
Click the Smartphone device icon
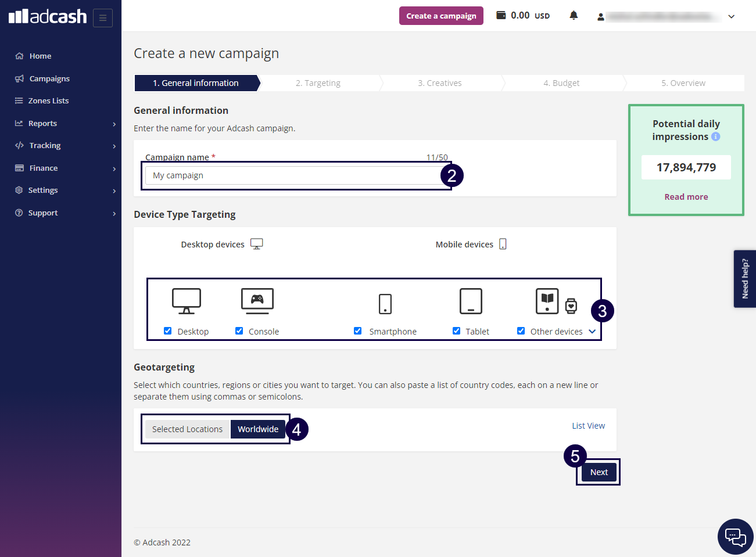point(385,303)
